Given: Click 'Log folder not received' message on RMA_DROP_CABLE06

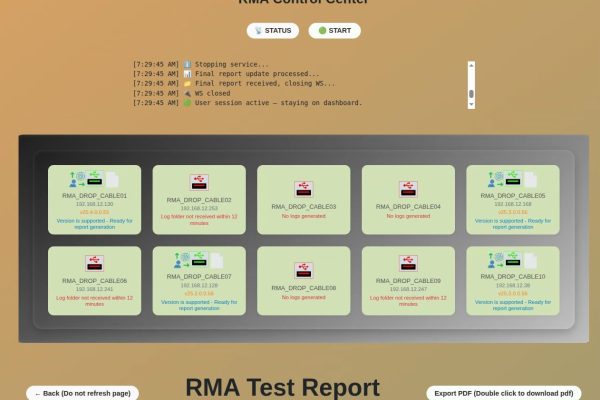Looking at the screenshot, I should pyautogui.click(x=95, y=301).
